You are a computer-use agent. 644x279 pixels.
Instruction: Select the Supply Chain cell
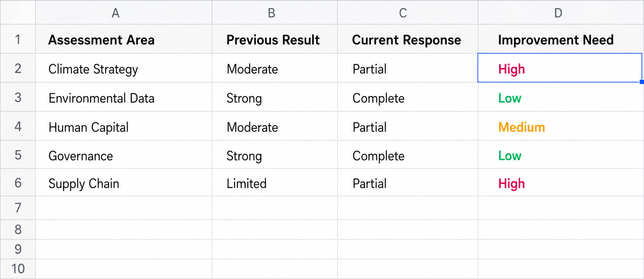pyautogui.click(x=124, y=182)
